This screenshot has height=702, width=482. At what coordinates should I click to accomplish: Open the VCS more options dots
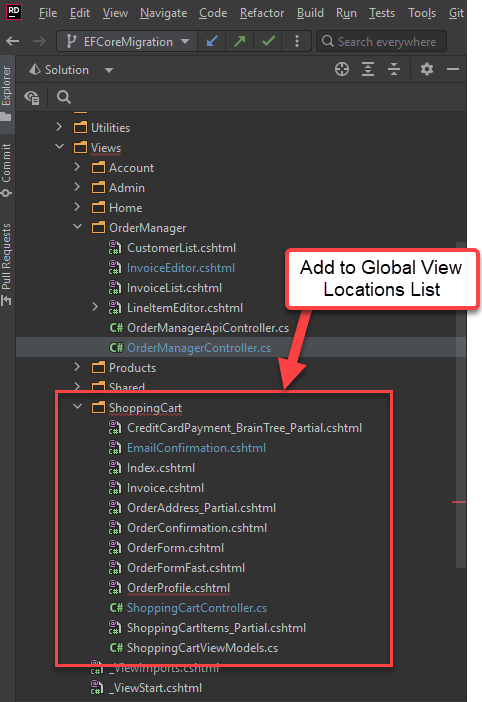pyautogui.click(x=296, y=42)
